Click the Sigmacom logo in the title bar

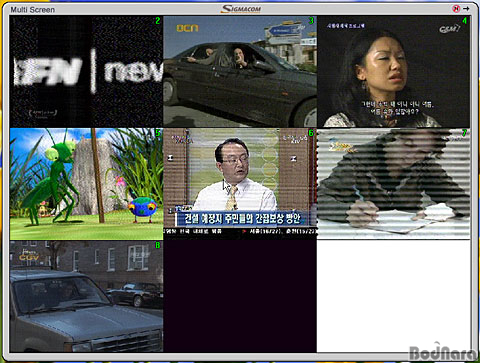tap(241, 9)
